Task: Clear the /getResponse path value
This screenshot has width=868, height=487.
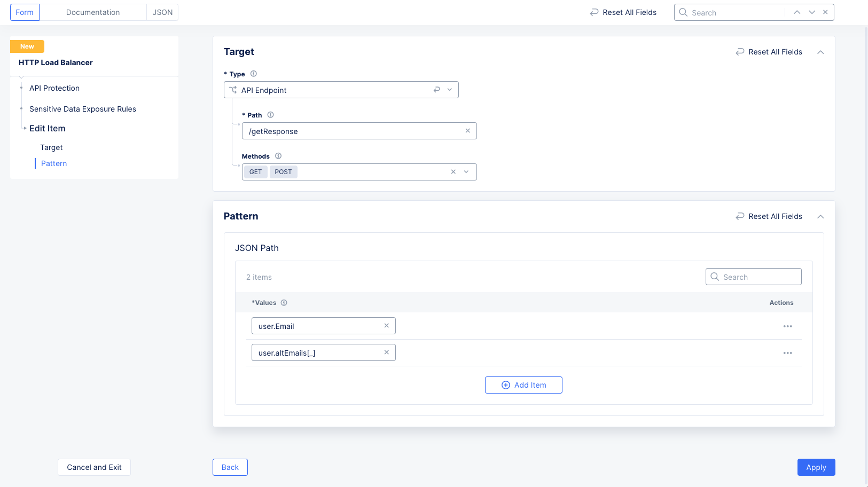Action: coord(467,131)
